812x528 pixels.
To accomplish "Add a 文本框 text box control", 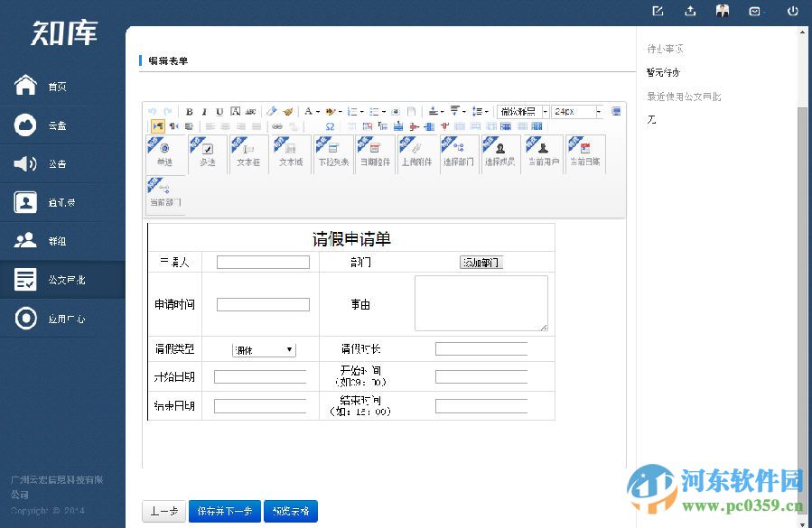I will click(x=247, y=153).
